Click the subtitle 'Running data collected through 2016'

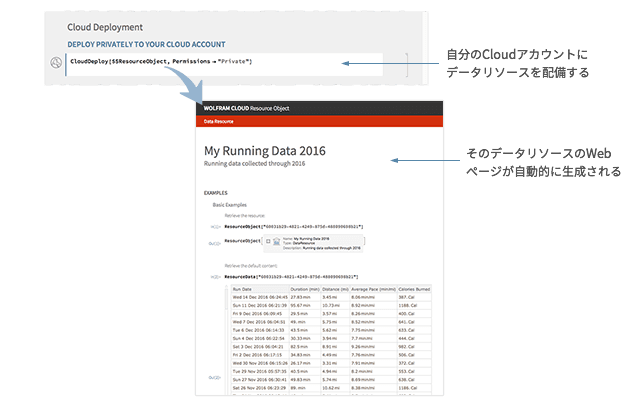[x=254, y=164]
